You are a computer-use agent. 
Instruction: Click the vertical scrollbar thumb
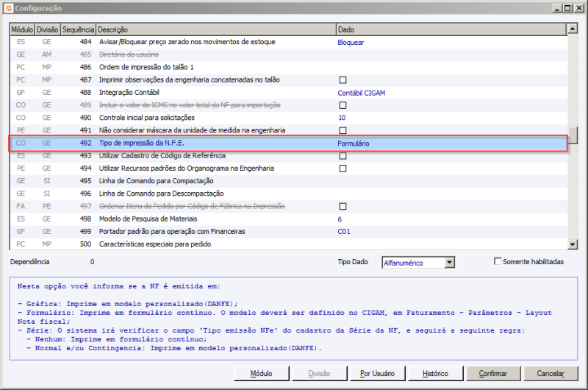click(x=573, y=135)
